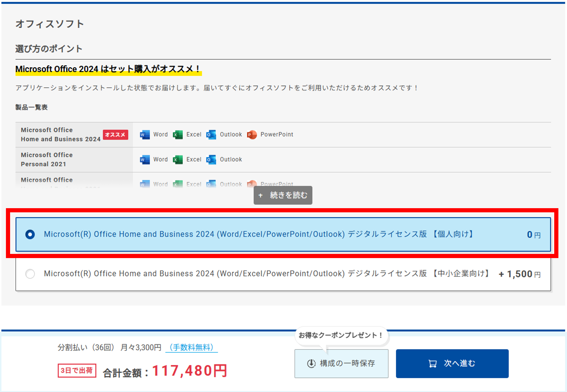This screenshot has height=392, width=567.
Task: Click the cart icon on 次へ進む button
Action: point(433,363)
